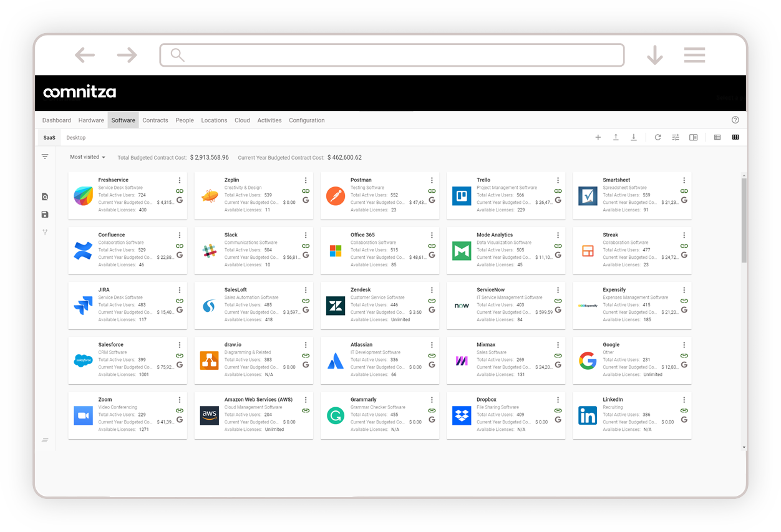Open the Cloud tab
The height and width of the screenshot is (532, 781).
(x=242, y=120)
